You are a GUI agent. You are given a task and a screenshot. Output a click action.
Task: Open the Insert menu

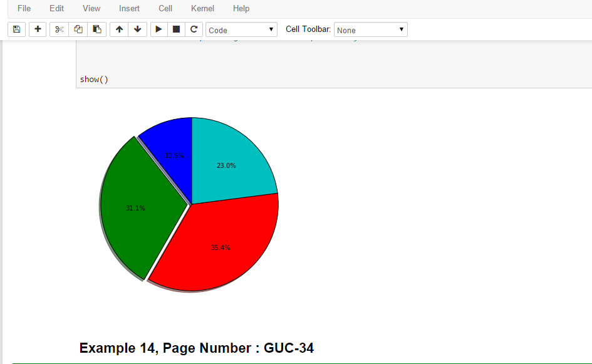tap(129, 9)
